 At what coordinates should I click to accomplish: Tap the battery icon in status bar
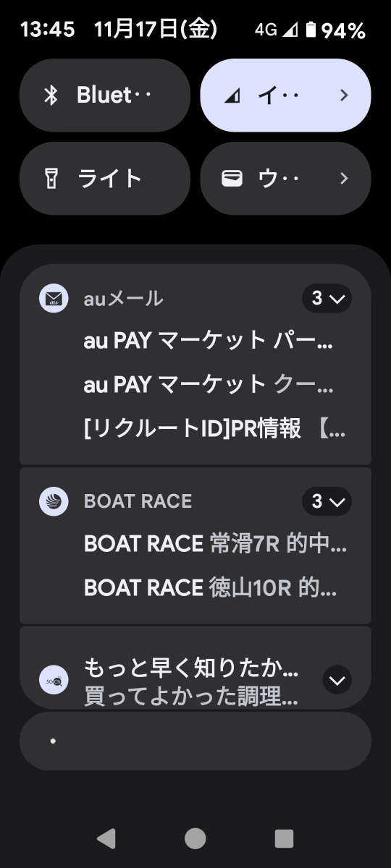coord(311,30)
